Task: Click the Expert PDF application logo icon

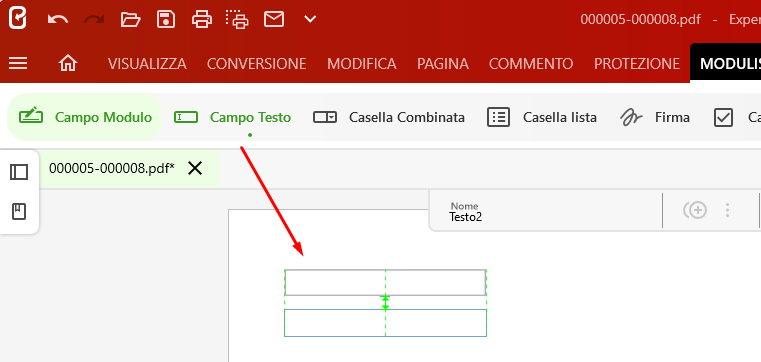Action: pyautogui.click(x=18, y=19)
